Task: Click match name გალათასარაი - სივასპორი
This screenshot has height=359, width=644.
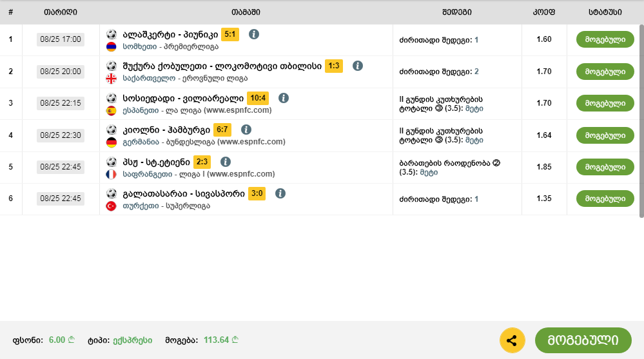Action: pyautogui.click(x=184, y=193)
